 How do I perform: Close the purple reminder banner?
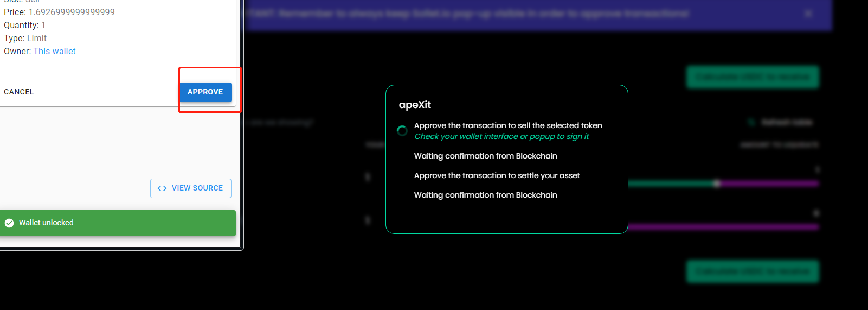(x=808, y=14)
